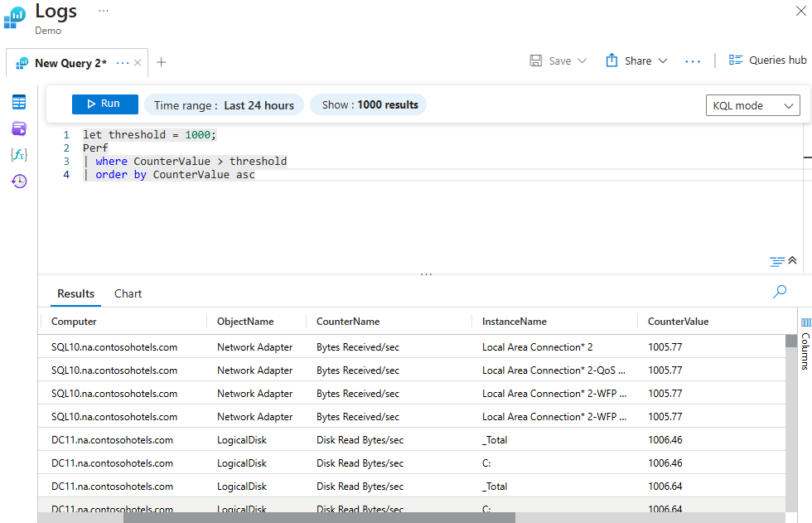Click the horizontal results scrollbar thumb
812x523 pixels.
320,518
